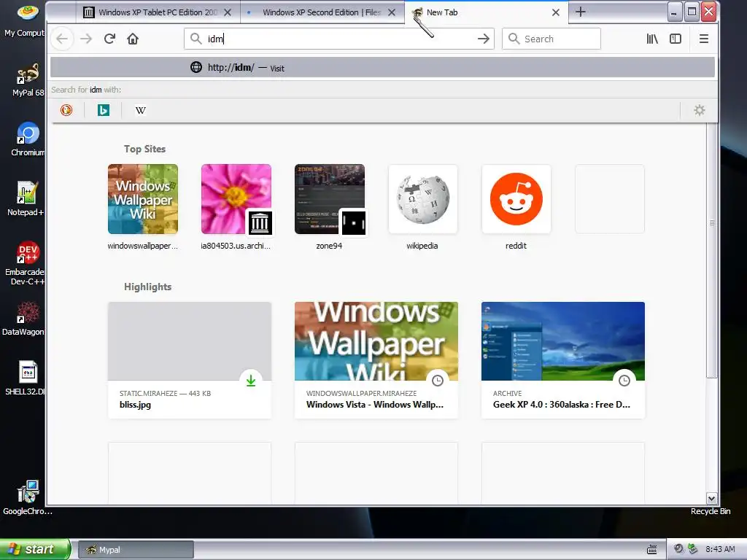The image size is (747, 560).
Task: Click the Go arrow in the address bar
Action: pos(483,39)
